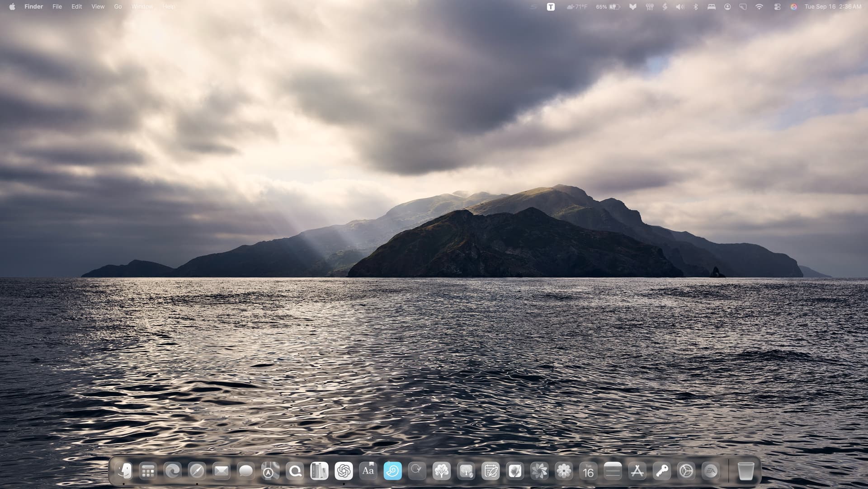Image resolution: width=868 pixels, height=489 pixels.
Task: Open the Mail app
Action: tap(221, 471)
